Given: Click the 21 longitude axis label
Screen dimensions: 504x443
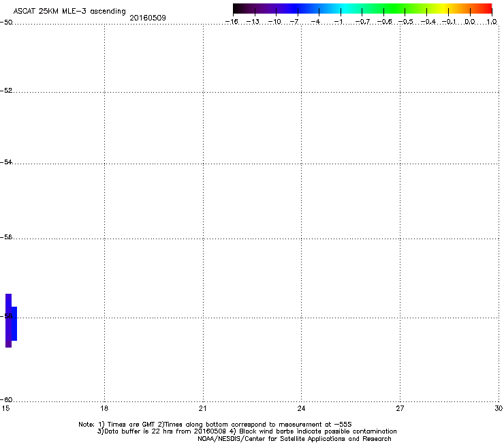Looking at the screenshot, I should point(203,408).
